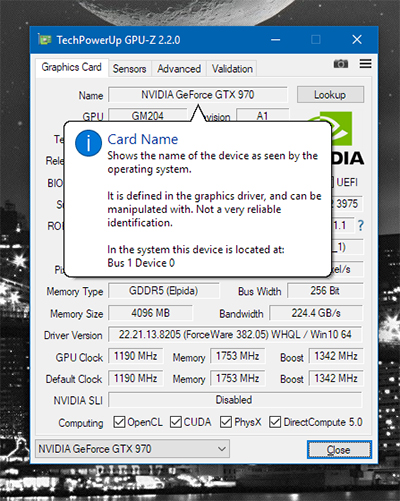
Task: Take a screenshot with the camera icon
Action: click(341, 64)
